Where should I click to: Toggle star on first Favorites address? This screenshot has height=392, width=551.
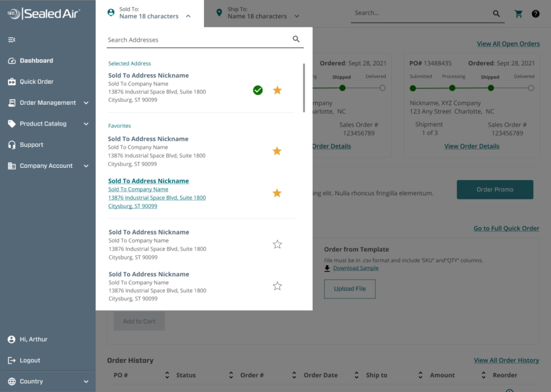tap(277, 151)
